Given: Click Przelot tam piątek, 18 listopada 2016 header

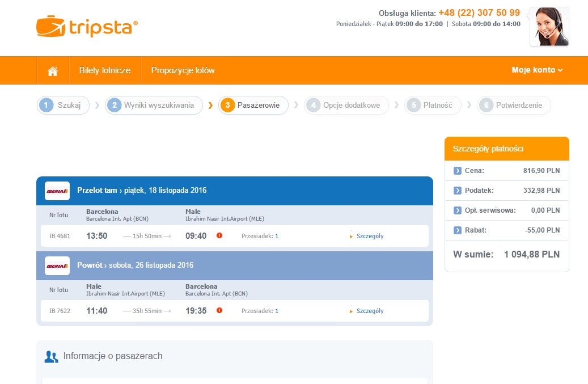Looking at the screenshot, I should (235, 191).
